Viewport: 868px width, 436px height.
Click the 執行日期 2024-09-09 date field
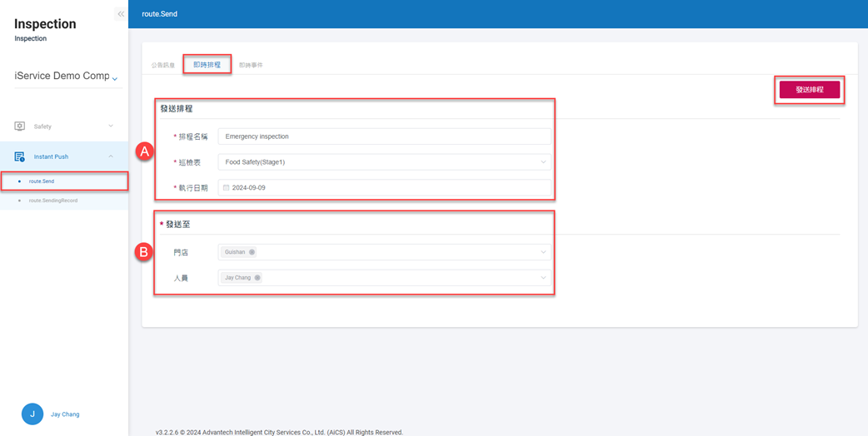385,188
